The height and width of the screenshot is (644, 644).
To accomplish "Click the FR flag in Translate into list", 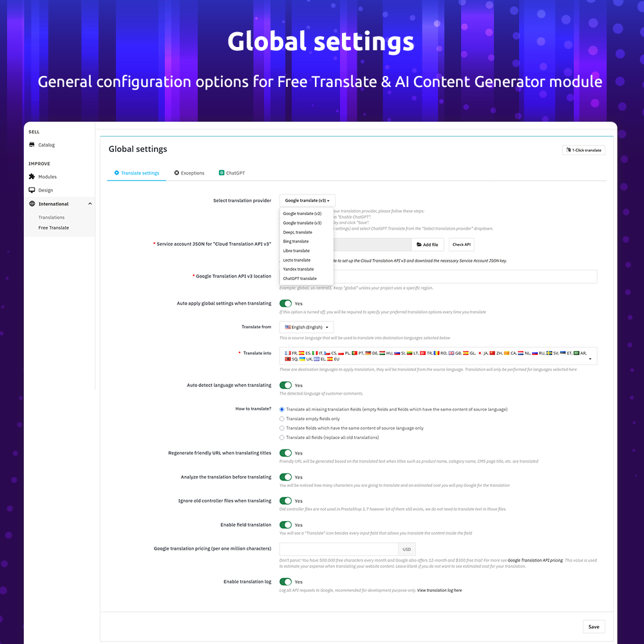I will (x=288, y=352).
